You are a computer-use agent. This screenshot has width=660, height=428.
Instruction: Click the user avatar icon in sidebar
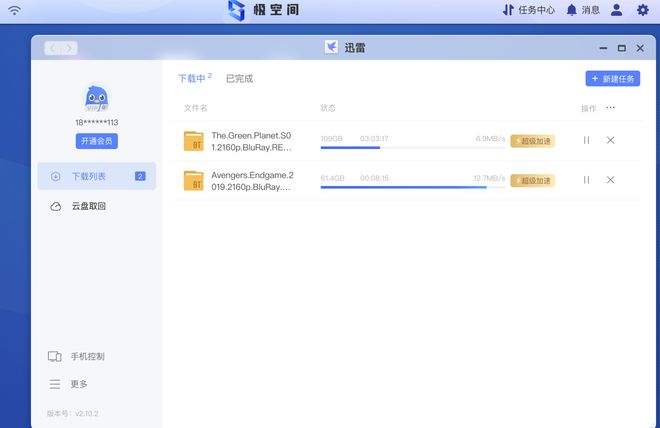[97, 98]
